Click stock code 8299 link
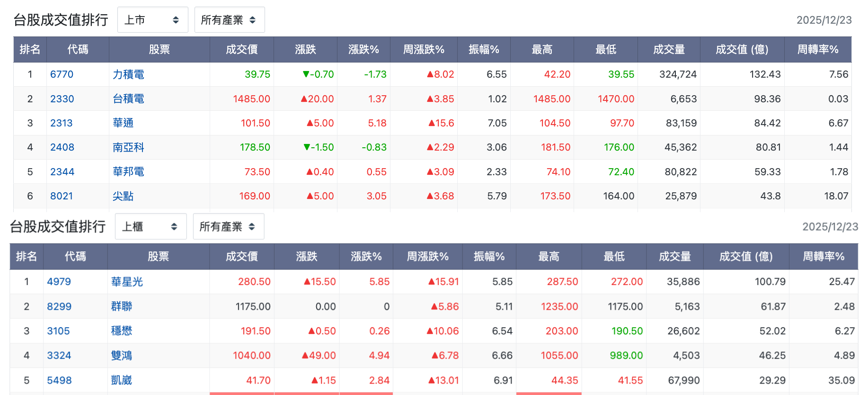The image size is (868, 395). [59, 306]
